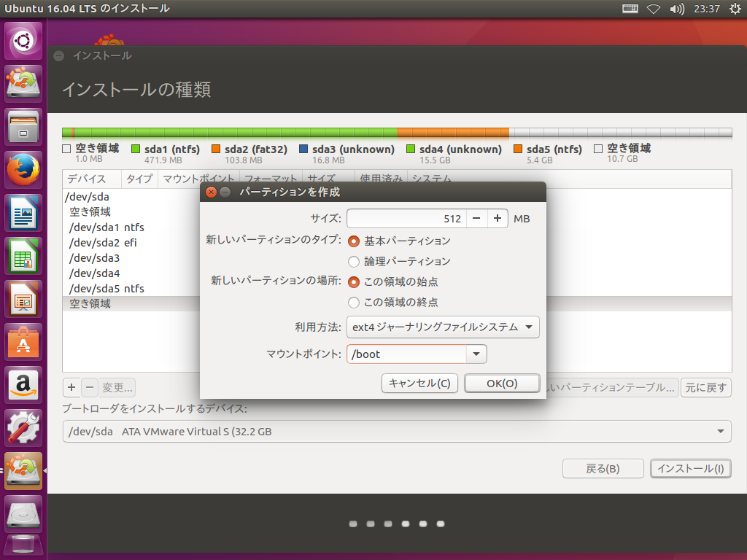Confirm with the OK(O) button
Screen dimensions: 747x560
tap(502, 384)
